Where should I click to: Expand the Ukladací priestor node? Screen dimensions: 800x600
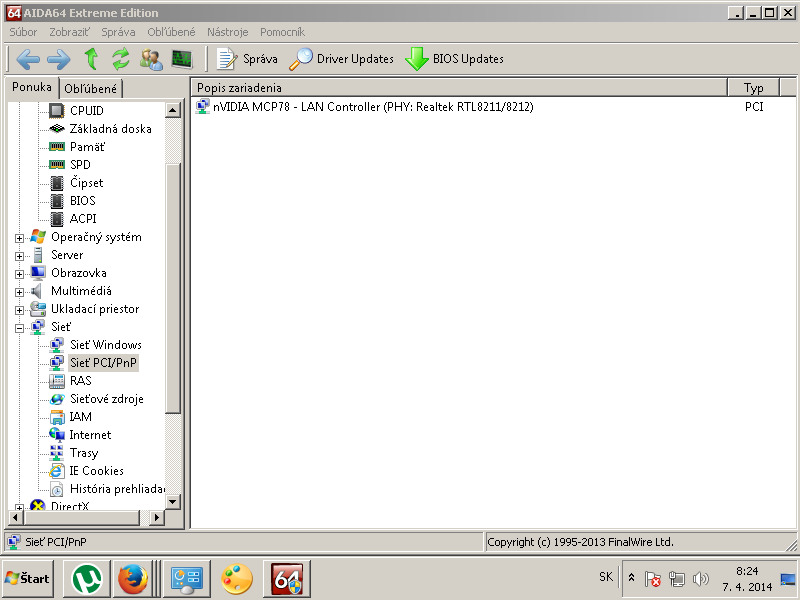[19, 310]
